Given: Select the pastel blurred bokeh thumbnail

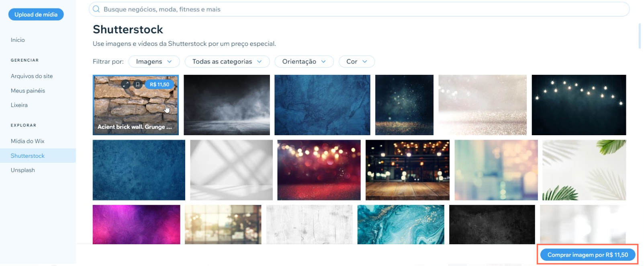Looking at the screenshot, I should click(496, 170).
